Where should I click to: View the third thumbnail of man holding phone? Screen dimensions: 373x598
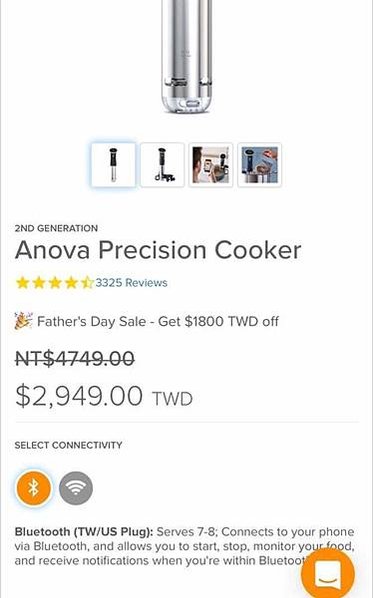click(211, 165)
